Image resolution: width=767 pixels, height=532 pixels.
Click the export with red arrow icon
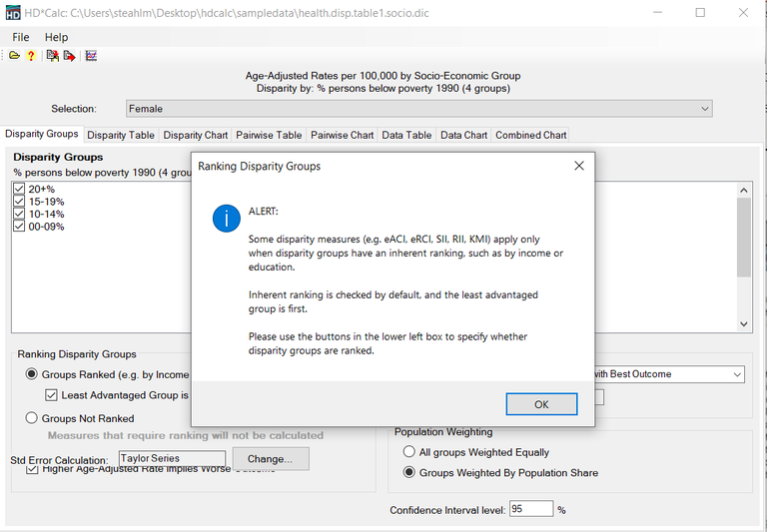[69, 56]
